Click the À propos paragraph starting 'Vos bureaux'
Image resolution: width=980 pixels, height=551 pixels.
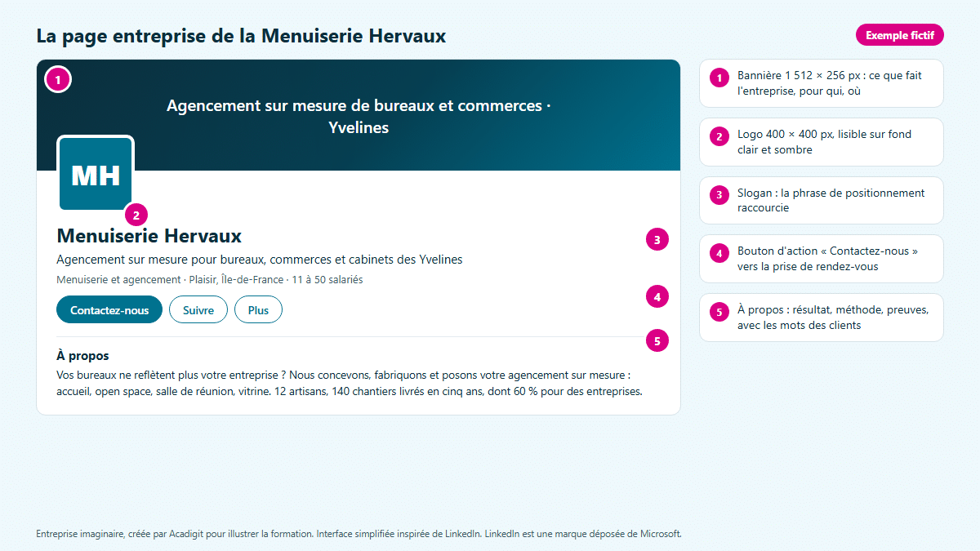[350, 383]
